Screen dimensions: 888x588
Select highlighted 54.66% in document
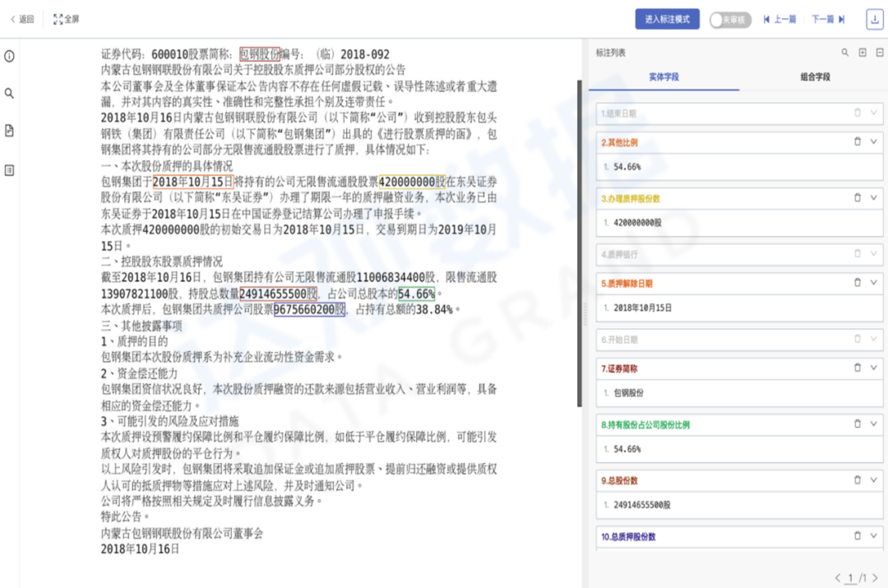point(416,294)
